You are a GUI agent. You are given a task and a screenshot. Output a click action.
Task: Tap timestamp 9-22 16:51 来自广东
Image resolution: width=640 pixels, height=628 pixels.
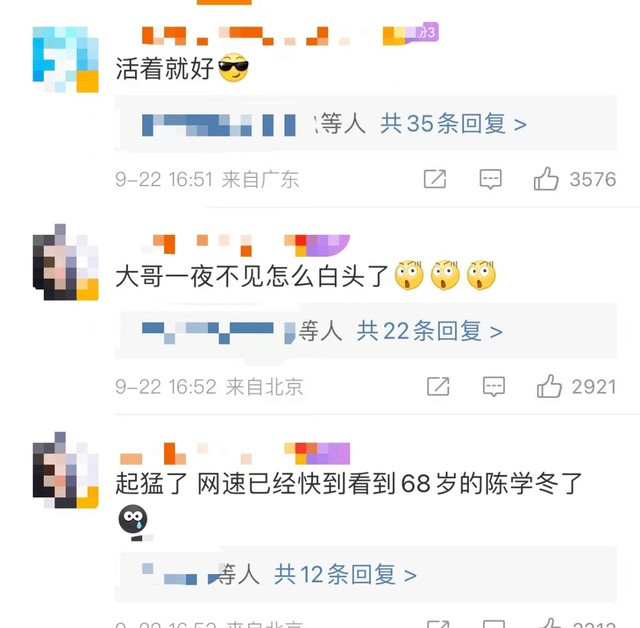click(207, 180)
